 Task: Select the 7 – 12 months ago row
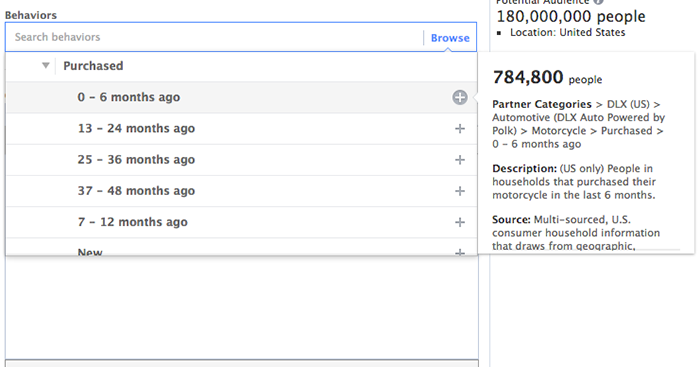pyautogui.click(x=241, y=222)
